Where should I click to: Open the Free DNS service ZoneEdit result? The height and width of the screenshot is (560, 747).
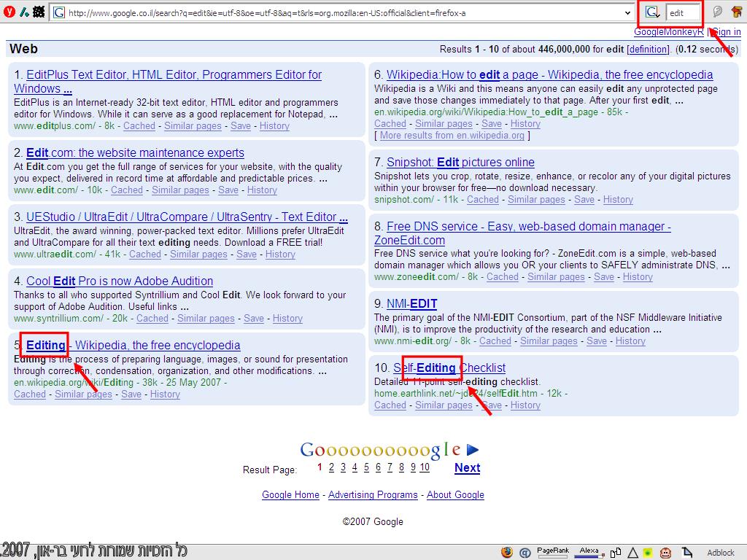pyautogui.click(x=522, y=233)
